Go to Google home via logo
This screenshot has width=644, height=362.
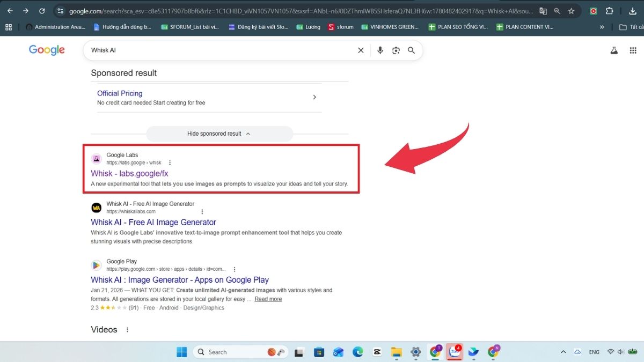[x=47, y=50]
